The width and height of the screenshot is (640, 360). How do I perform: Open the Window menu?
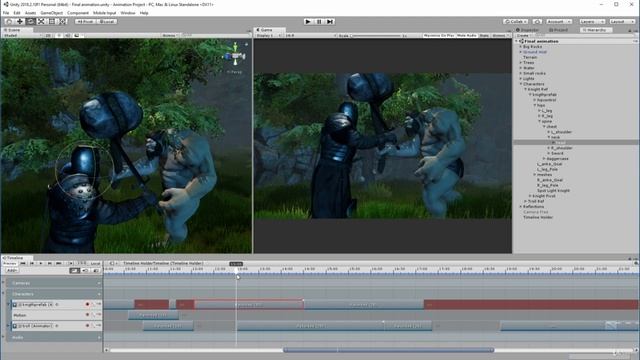click(x=128, y=13)
